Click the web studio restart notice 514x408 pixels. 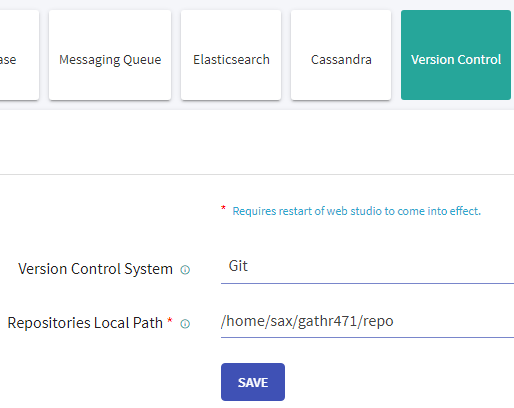click(357, 211)
